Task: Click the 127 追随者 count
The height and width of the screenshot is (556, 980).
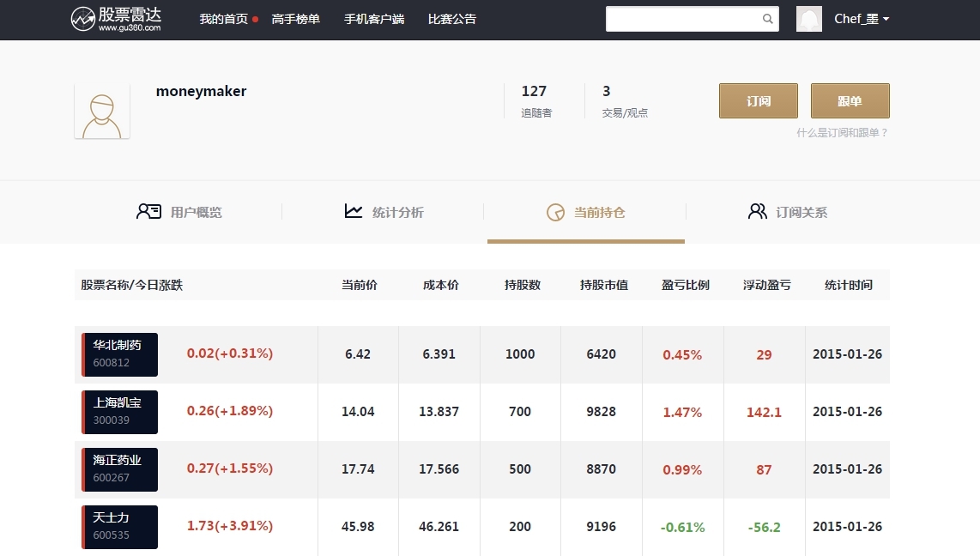Action: [536, 100]
